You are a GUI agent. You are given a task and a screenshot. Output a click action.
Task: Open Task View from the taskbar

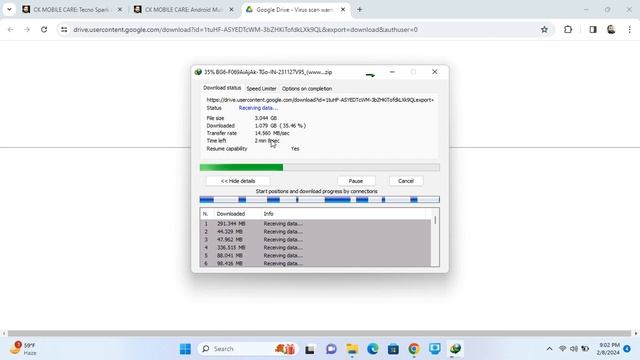(310, 349)
